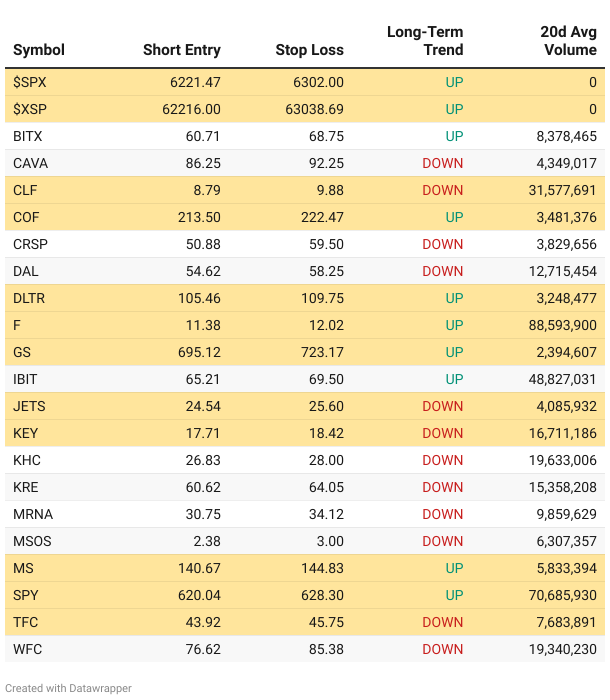The image size is (610, 700).
Task: Select the BITX row symbol
Action: point(27,136)
